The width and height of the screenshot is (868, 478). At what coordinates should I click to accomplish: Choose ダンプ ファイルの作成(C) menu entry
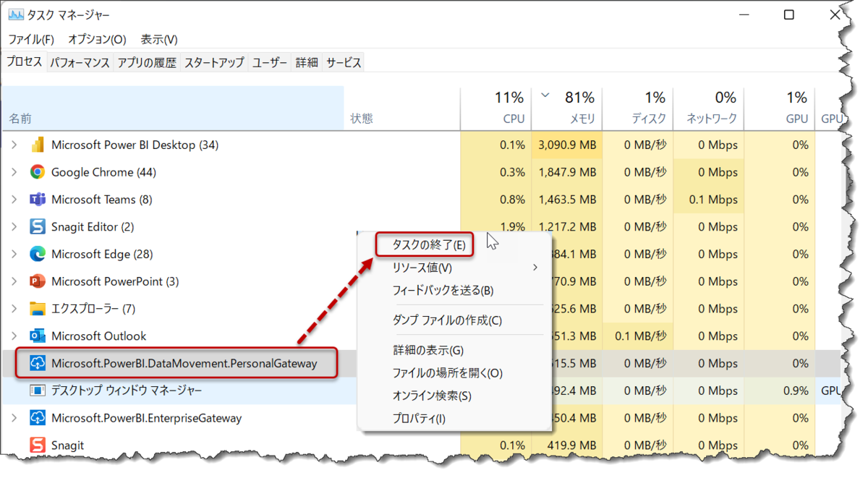pyautogui.click(x=447, y=320)
